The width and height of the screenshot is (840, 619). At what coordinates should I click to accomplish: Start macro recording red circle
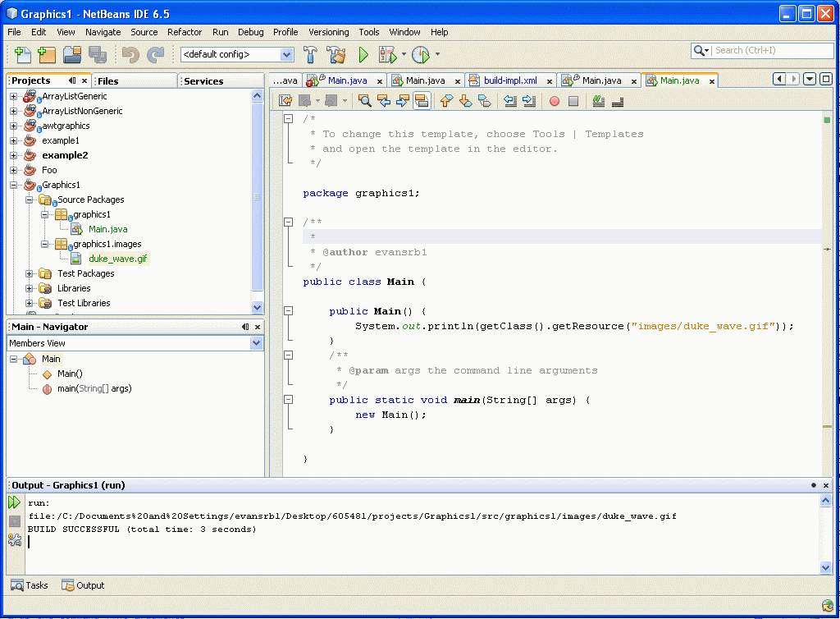[x=555, y=101]
